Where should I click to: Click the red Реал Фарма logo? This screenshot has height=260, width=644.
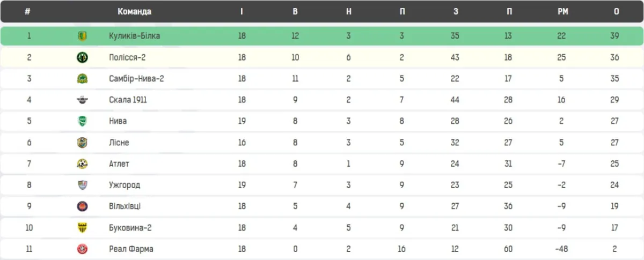click(x=82, y=249)
